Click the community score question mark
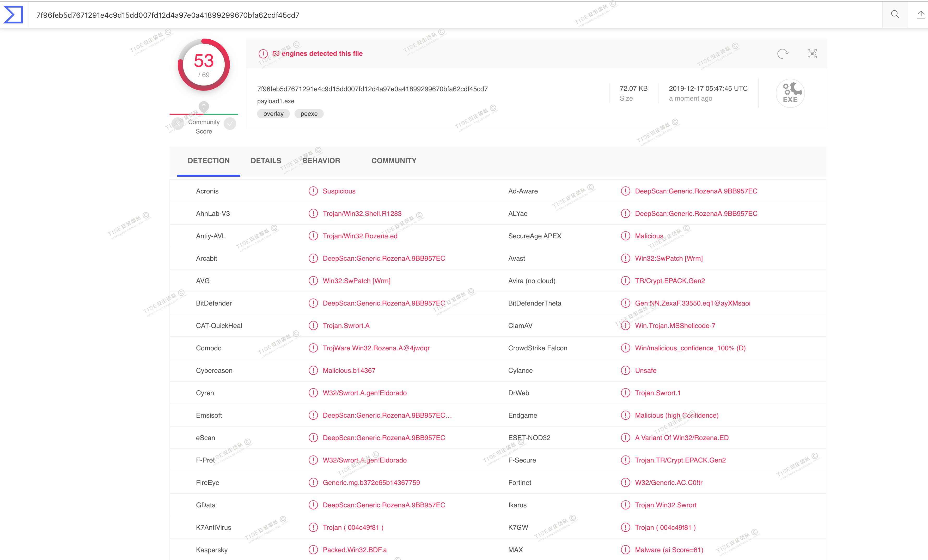 click(204, 107)
